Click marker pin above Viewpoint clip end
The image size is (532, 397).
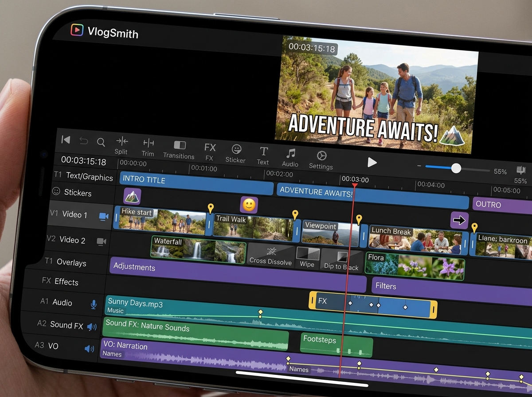[x=359, y=219]
